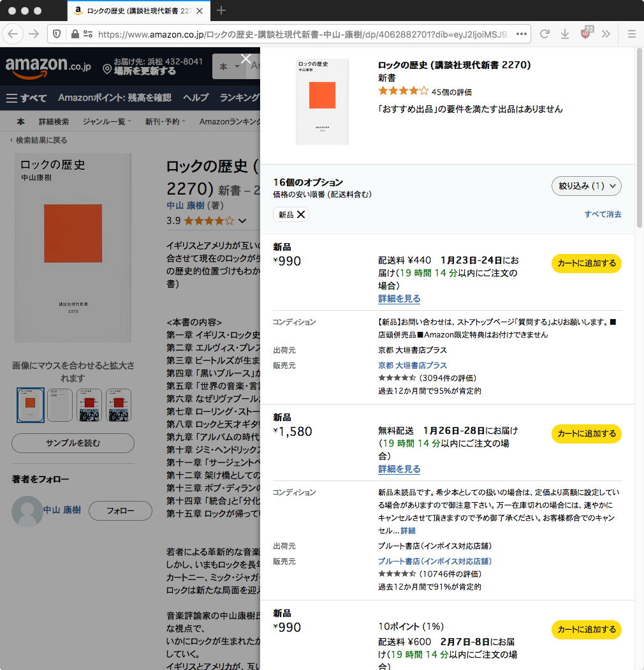This screenshot has width=644, height=670.
Task: Open a new tab with plus icon
Action: 221,11
